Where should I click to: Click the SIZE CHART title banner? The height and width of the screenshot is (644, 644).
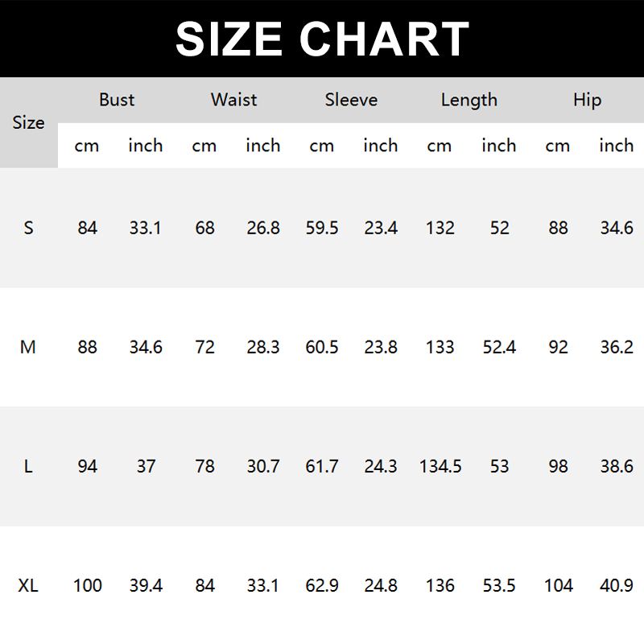[322, 39]
